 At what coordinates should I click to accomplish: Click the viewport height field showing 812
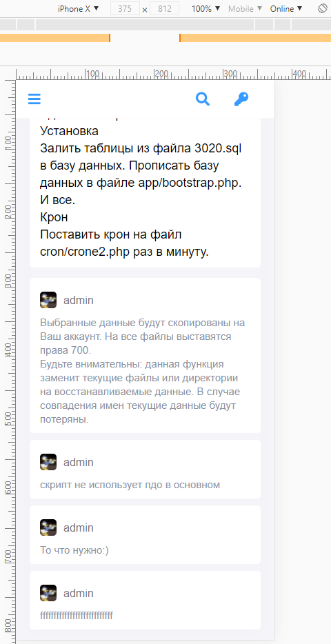tap(165, 9)
